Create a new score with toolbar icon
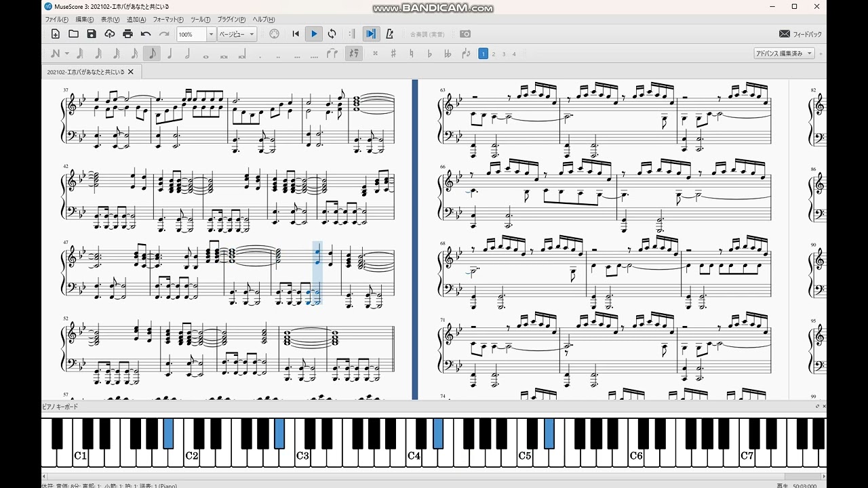The width and height of the screenshot is (868, 488). (x=56, y=34)
